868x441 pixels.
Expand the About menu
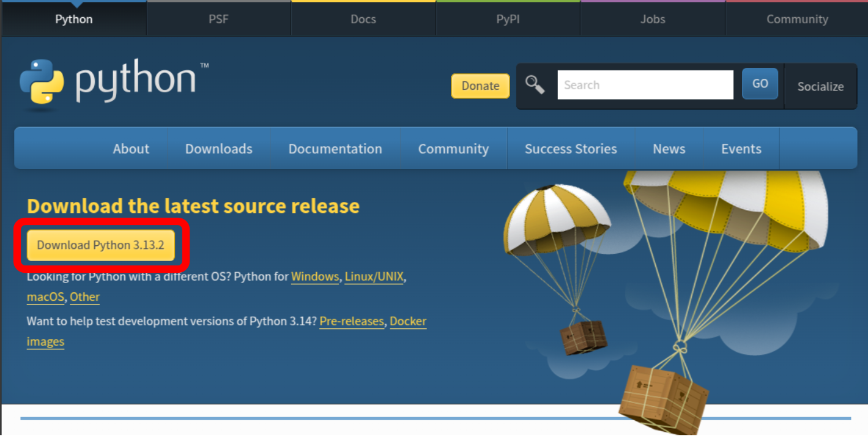click(130, 148)
